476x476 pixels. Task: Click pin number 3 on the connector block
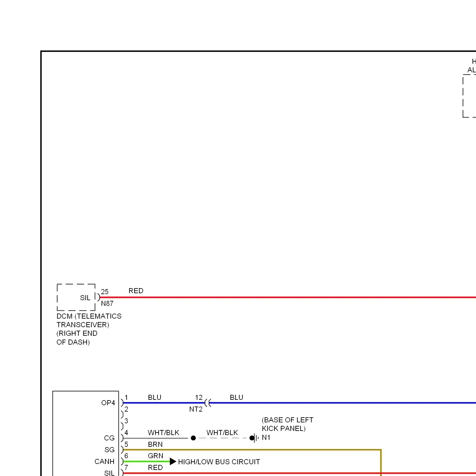point(126,421)
